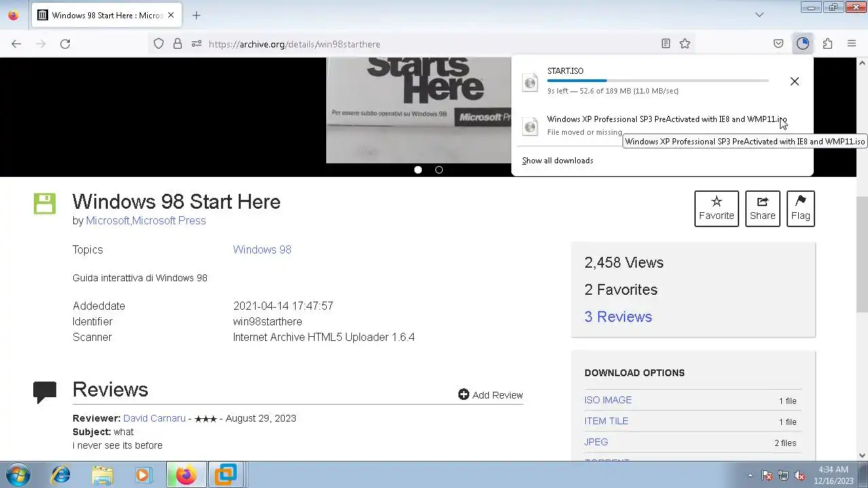
Task: Click Show all downloads
Action: [557, 161]
